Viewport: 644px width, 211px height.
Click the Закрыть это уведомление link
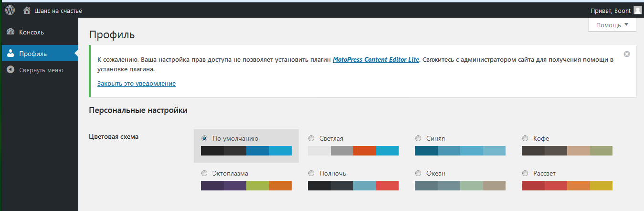pyautogui.click(x=137, y=84)
